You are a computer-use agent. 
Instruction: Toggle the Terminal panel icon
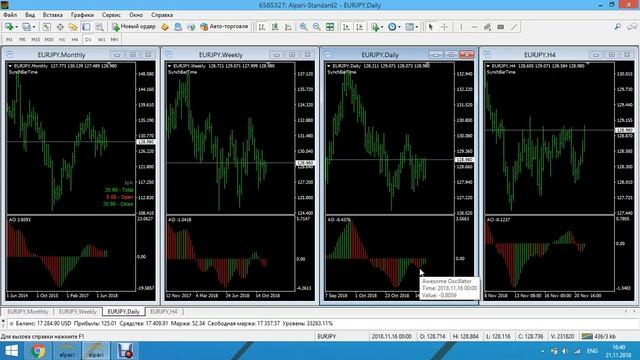point(86,27)
